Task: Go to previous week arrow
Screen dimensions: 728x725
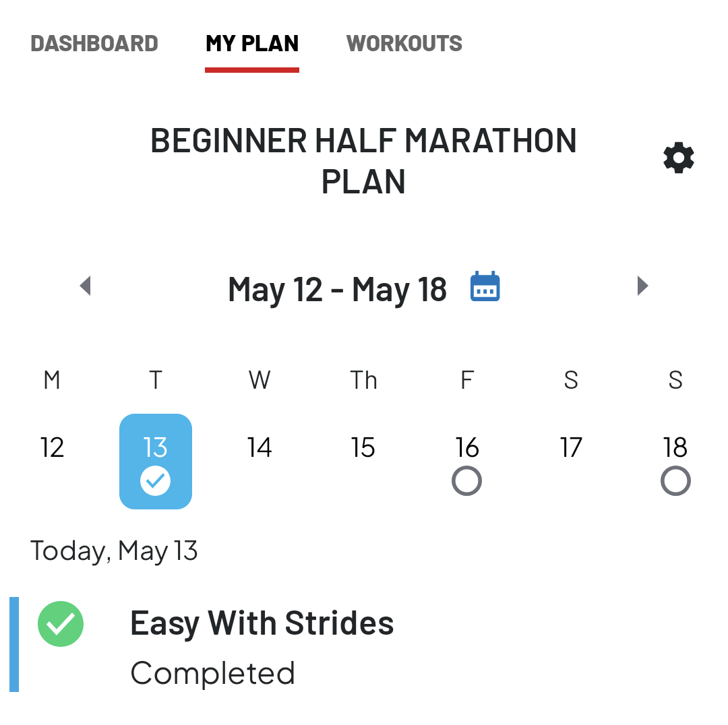Action: 86,286
